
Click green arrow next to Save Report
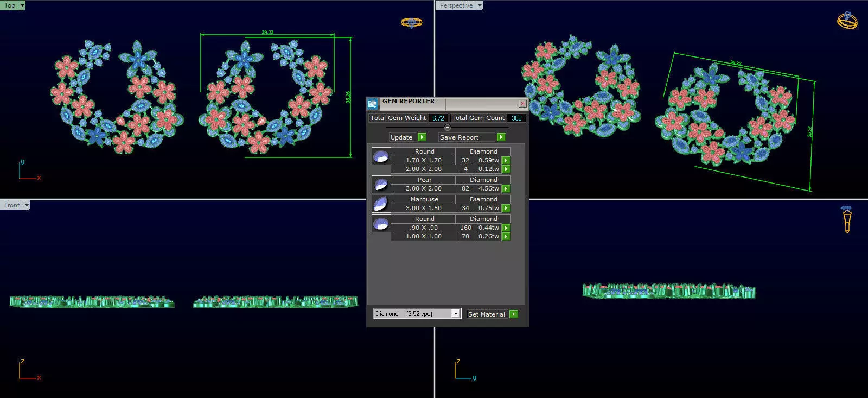point(501,137)
